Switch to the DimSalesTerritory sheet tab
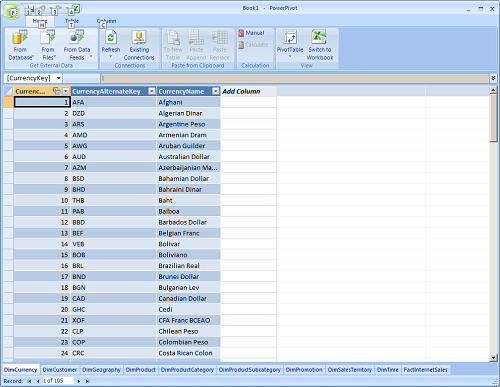This screenshot has height=387, width=500. pos(350,370)
